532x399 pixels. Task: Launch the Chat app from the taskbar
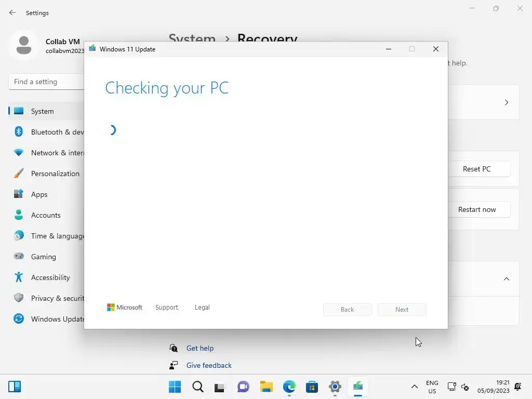[x=243, y=387]
